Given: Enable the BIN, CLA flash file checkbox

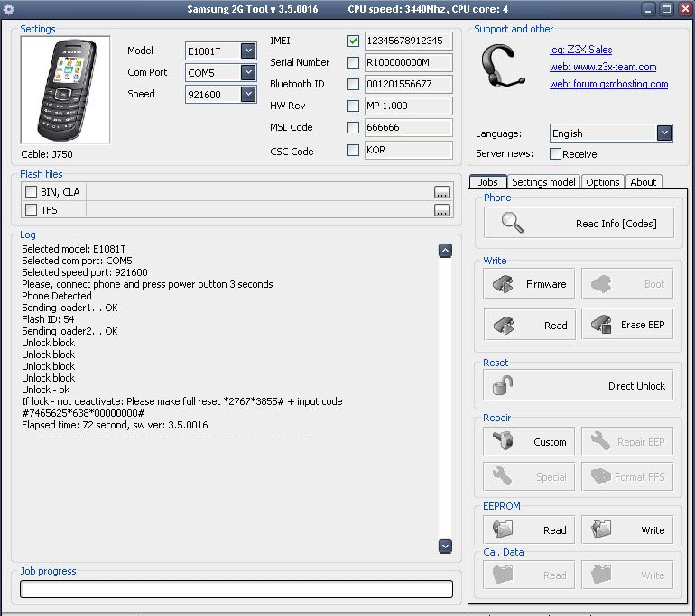Looking at the screenshot, I should click(31, 192).
